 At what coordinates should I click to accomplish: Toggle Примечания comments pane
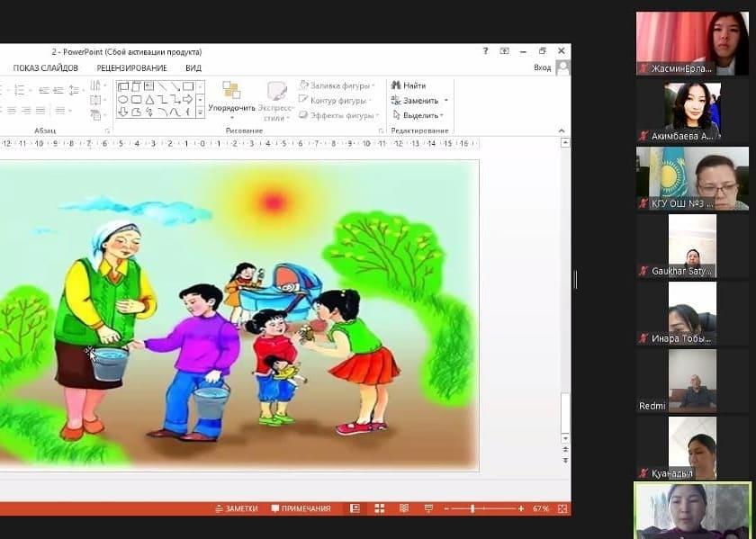tap(301, 508)
